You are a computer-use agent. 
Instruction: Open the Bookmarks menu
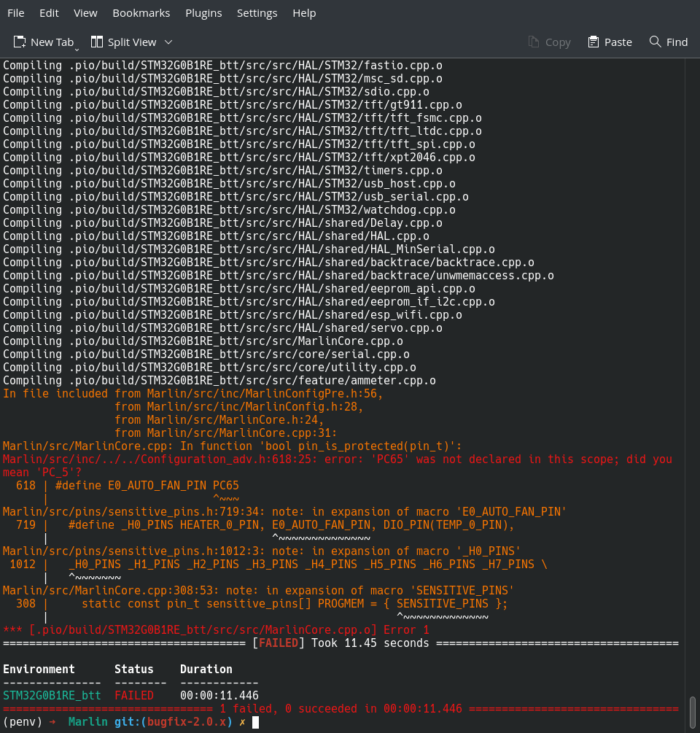point(141,13)
